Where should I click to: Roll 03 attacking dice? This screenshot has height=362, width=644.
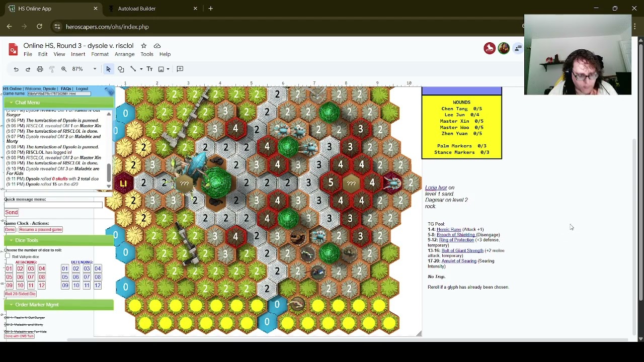pos(31,269)
